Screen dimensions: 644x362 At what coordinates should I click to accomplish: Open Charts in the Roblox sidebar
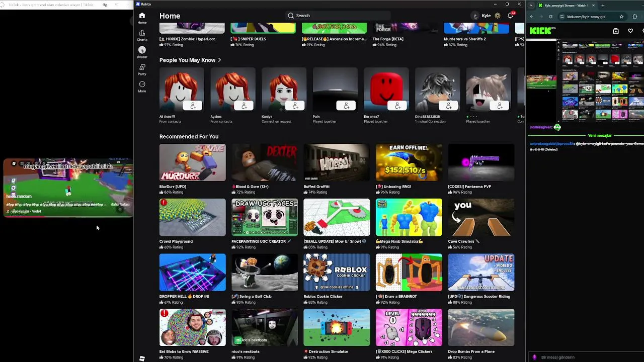(142, 35)
